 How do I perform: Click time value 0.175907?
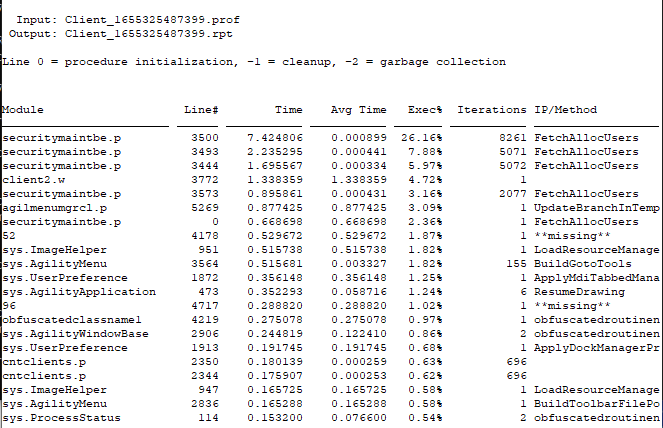click(275, 376)
